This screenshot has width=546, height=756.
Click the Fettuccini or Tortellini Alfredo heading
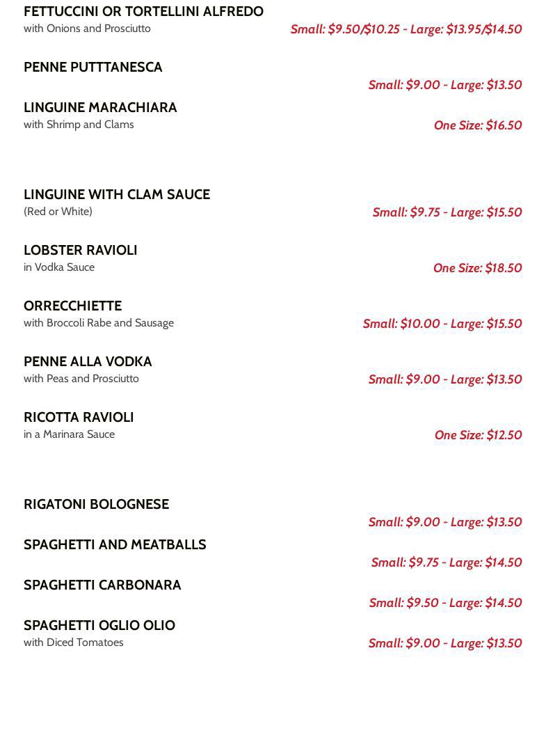143,12
